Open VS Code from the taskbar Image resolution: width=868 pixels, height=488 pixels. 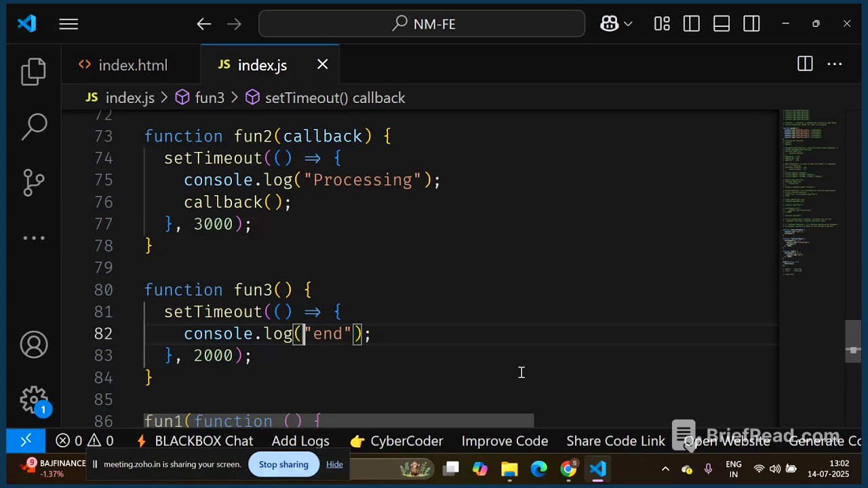(597, 469)
